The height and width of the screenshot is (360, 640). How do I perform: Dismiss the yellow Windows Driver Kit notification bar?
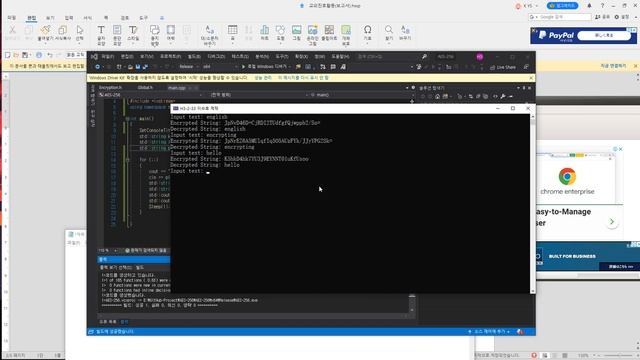tap(531, 78)
